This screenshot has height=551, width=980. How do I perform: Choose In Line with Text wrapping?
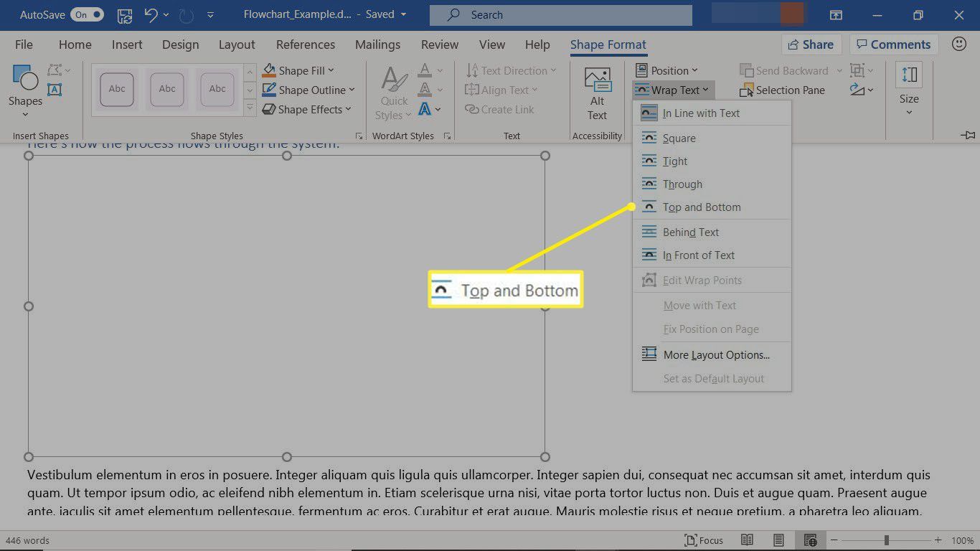[x=712, y=113]
